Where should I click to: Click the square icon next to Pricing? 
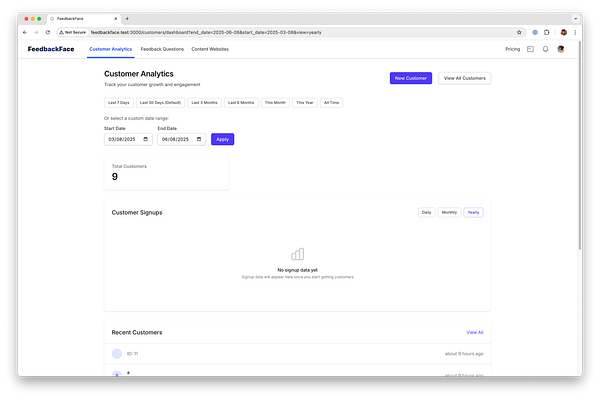(x=530, y=49)
